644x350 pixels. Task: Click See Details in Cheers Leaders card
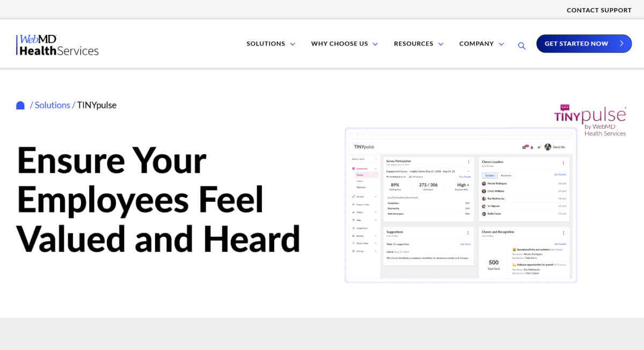tap(560, 174)
